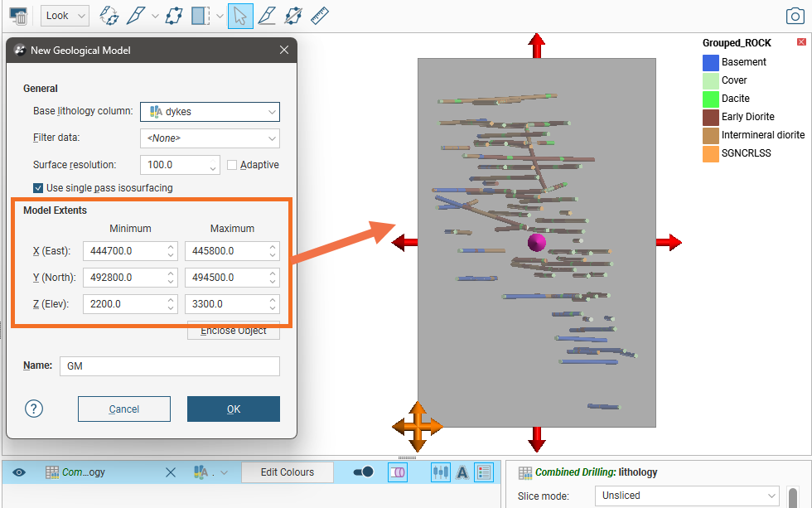Enable the Adaptive checkbox
The height and width of the screenshot is (508, 812).
click(233, 165)
